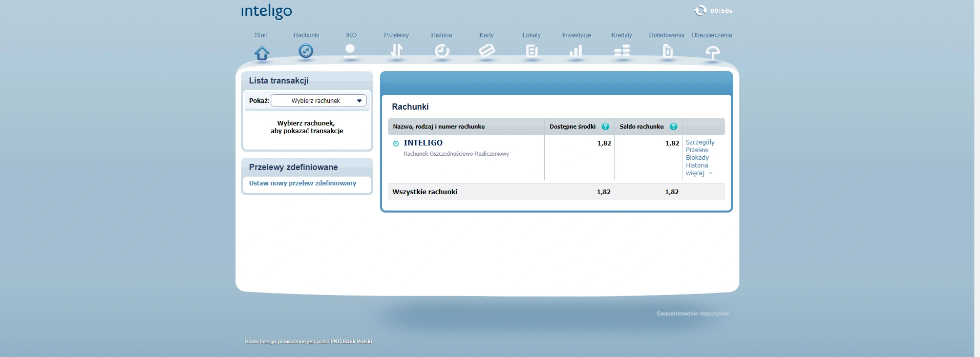Image resolution: width=980 pixels, height=357 pixels.
Task: Click the Wszystkie rachunki row label
Action: point(425,192)
